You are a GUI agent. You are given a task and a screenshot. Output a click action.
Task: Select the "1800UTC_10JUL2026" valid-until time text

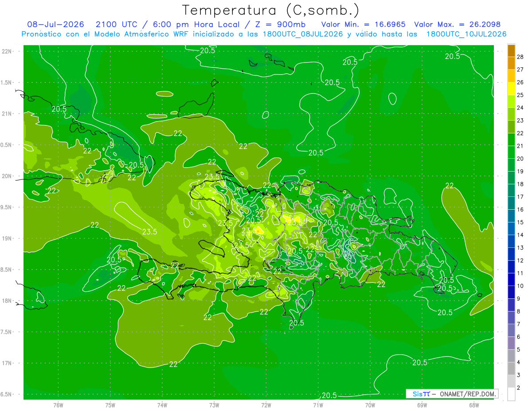click(466, 34)
